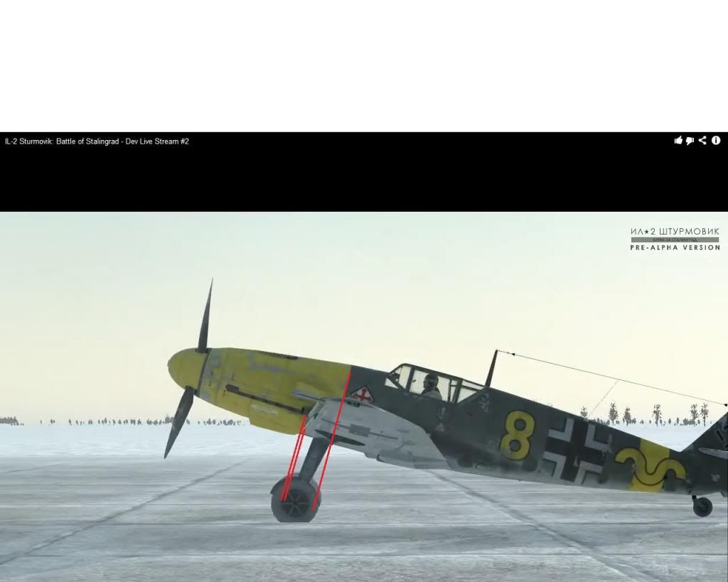The image size is (728, 582).
Task: Select the IL-2 Sturmovik watermark logo
Action: (674, 232)
